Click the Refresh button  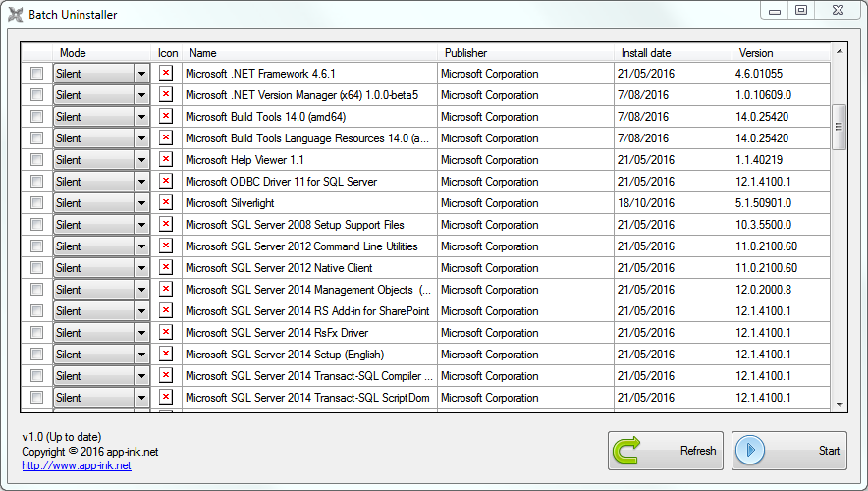click(x=666, y=451)
